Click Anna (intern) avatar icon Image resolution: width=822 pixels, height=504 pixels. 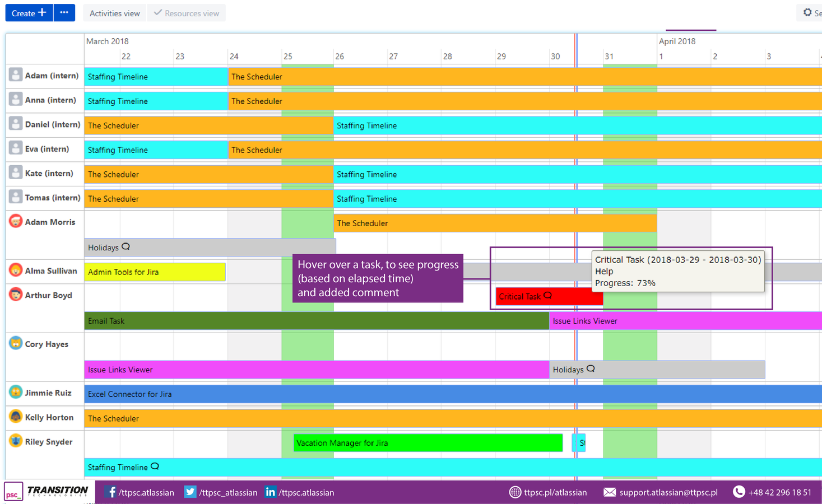(16, 99)
